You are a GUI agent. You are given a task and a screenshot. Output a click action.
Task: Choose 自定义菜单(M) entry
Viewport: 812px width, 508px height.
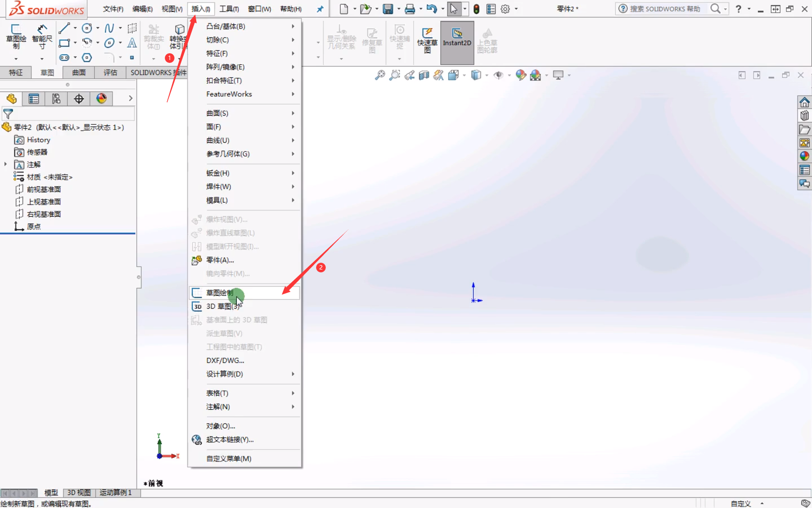245,459
